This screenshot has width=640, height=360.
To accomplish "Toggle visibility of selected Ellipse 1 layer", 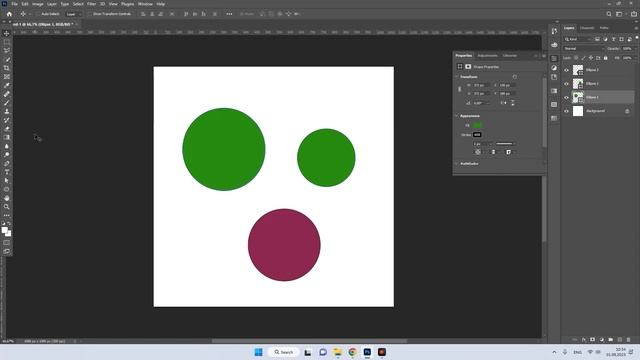I will coord(566,97).
